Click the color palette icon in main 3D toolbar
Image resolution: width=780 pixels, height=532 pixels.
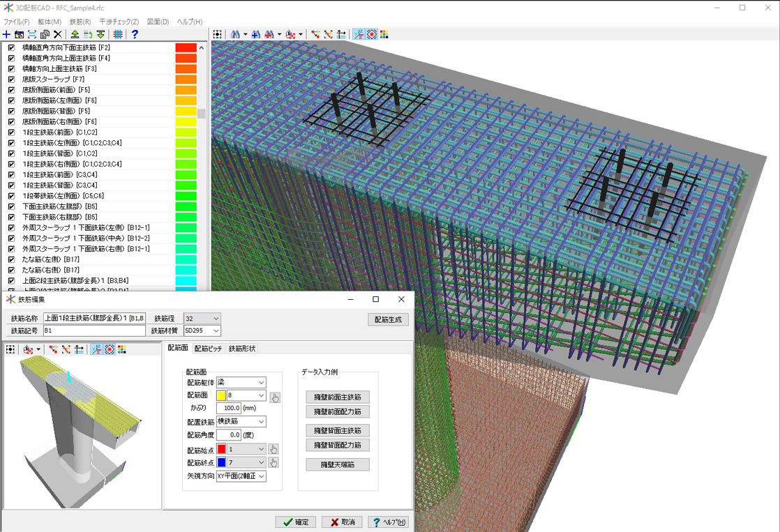click(384, 34)
